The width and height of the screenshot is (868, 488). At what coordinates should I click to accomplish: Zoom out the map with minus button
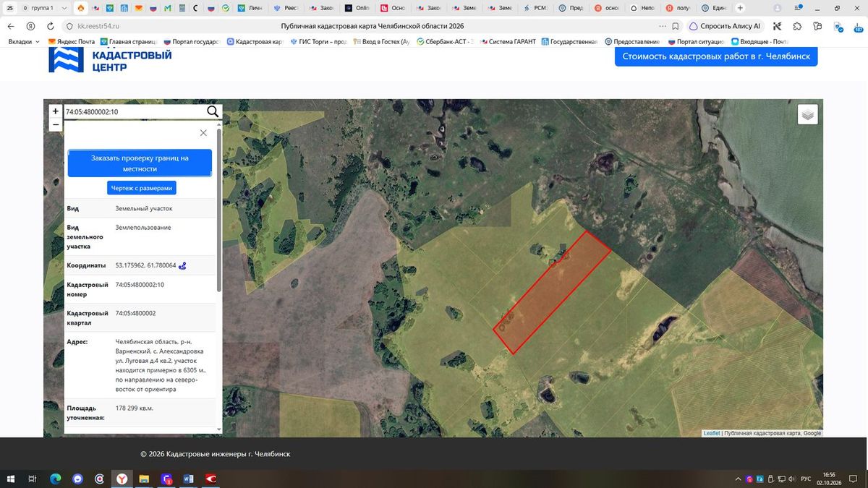(56, 124)
